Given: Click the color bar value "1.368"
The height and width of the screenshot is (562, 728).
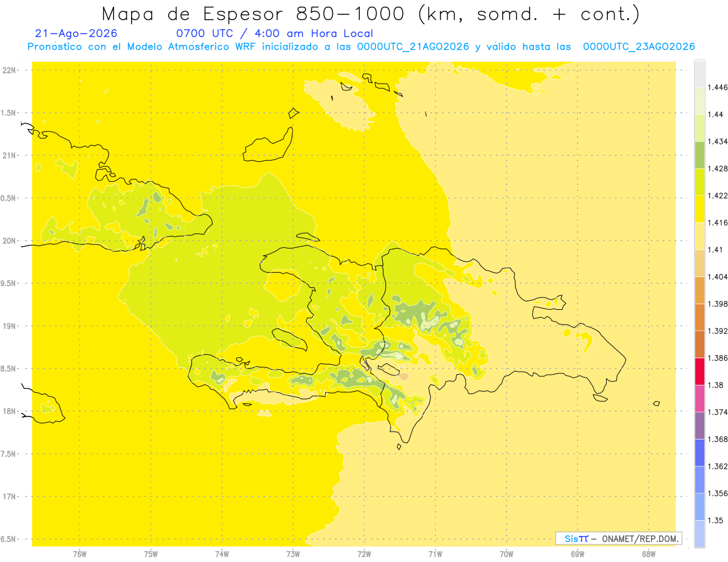Looking at the screenshot, I should (x=718, y=439).
